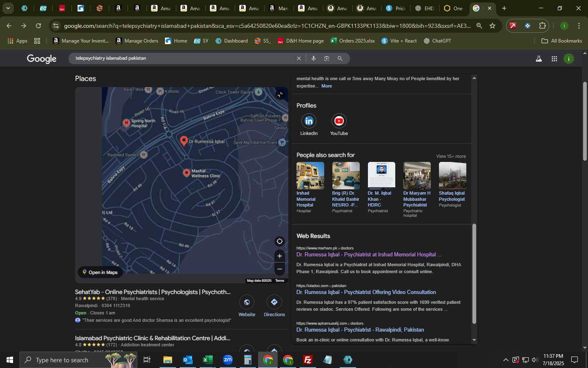Open the All Bookmarks folder
588x368 pixels.
[561, 41]
